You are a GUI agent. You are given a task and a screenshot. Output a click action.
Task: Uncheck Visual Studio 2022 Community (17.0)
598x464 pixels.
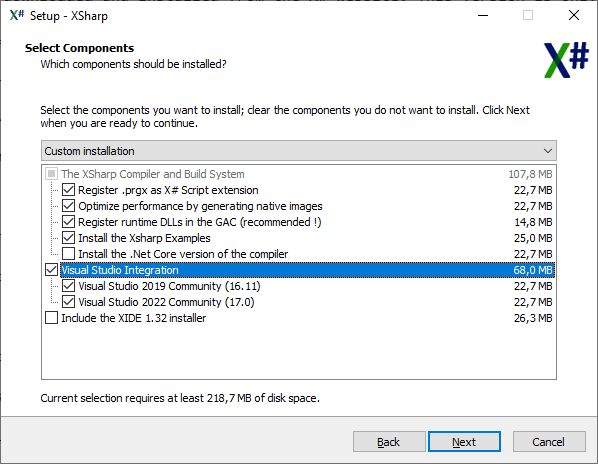pyautogui.click(x=68, y=302)
